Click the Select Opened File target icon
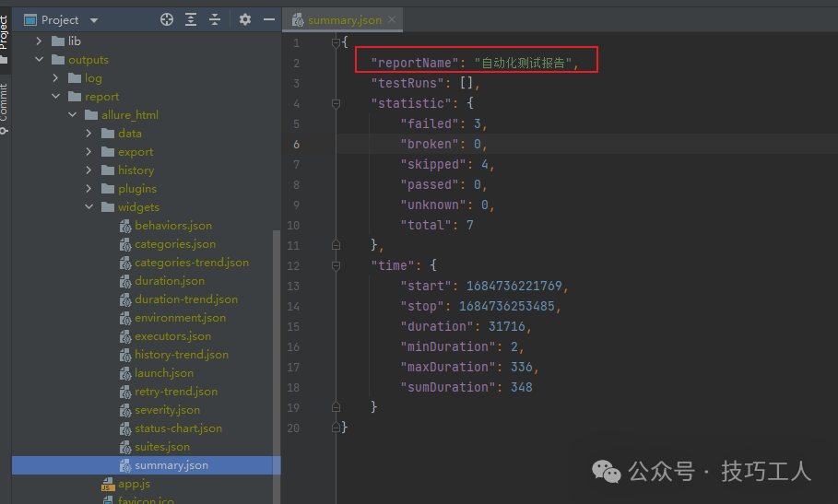The width and height of the screenshot is (838, 504). (x=167, y=19)
